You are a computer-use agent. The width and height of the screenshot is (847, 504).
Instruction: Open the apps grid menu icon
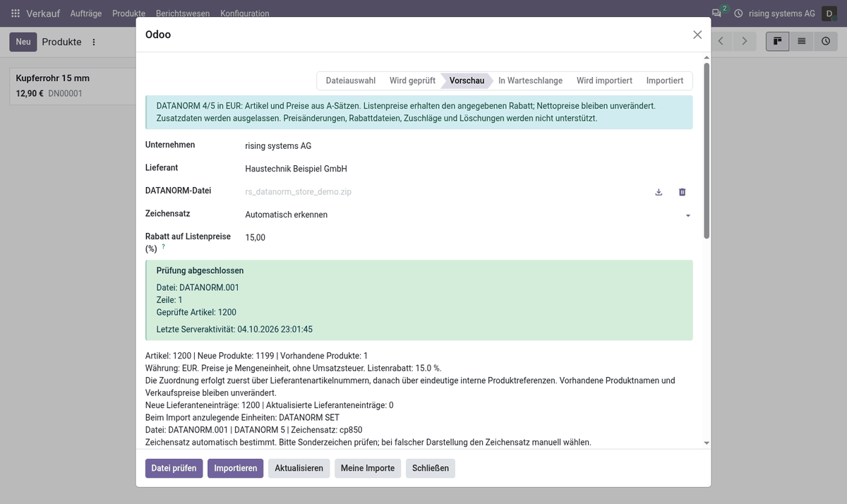click(16, 13)
